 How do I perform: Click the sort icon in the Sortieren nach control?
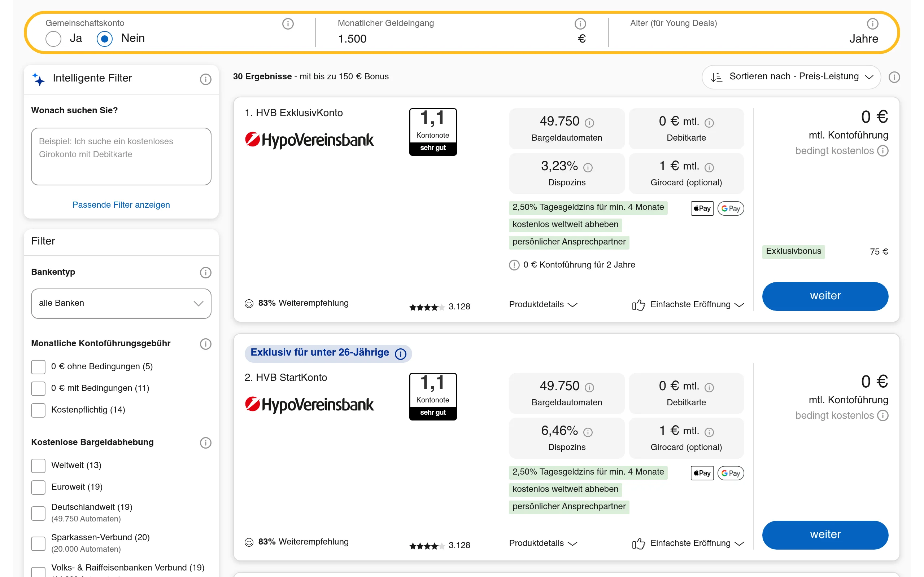(x=717, y=77)
